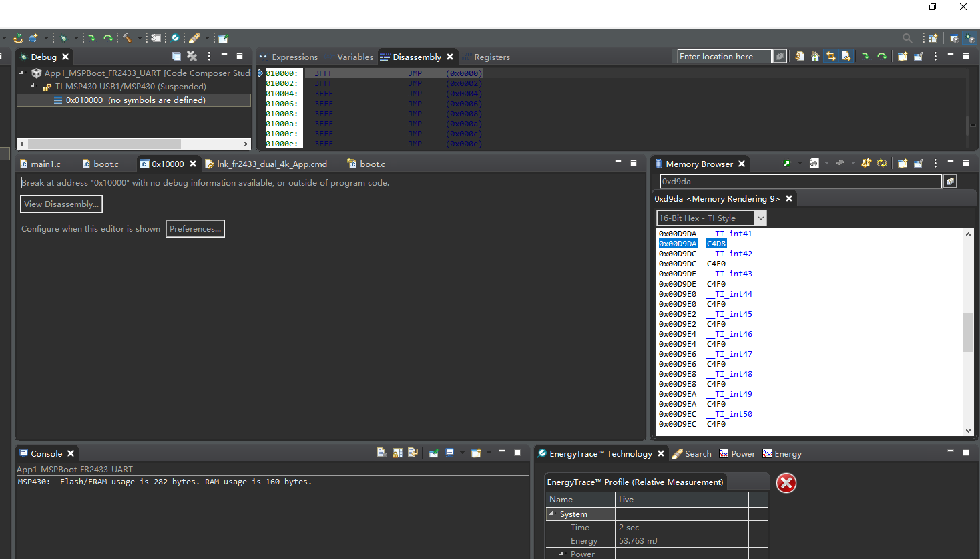Click the refresh view icon in Disassembly
The image size is (980, 559).
pyautogui.click(x=800, y=57)
